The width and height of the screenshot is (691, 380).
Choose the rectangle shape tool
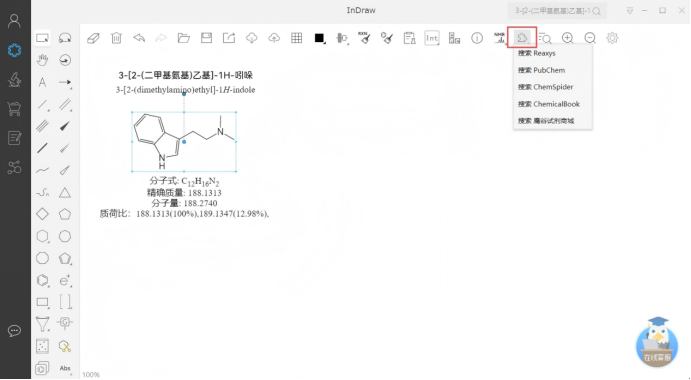click(42, 302)
